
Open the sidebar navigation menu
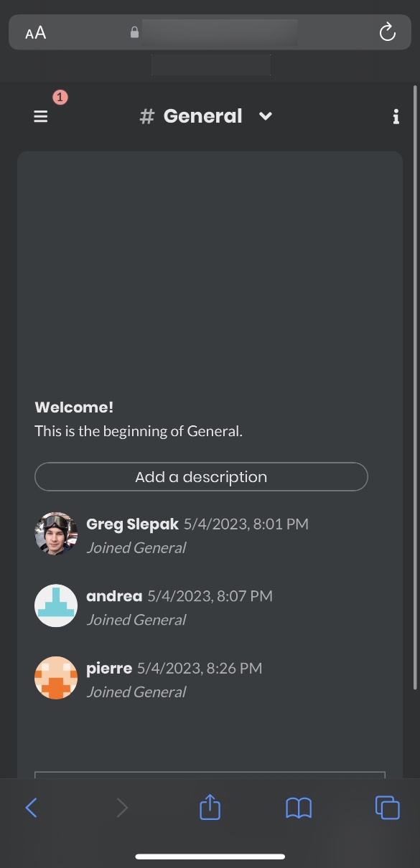click(x=40, y=116)
